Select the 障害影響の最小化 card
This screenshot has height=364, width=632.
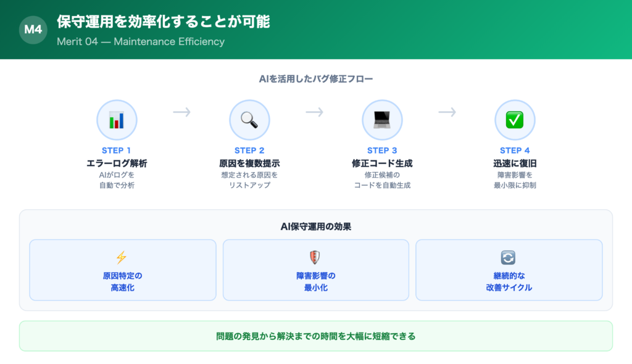click(x=315, y=270)
